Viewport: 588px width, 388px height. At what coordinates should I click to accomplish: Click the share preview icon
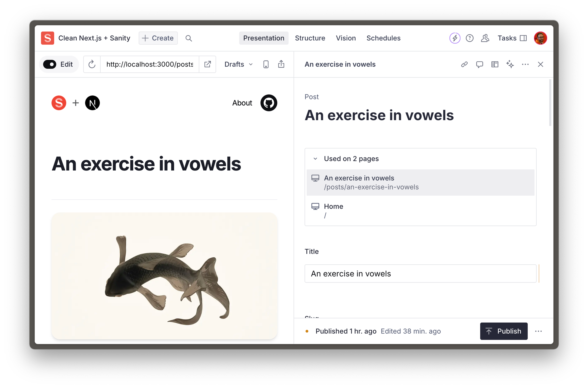(281, 64)
